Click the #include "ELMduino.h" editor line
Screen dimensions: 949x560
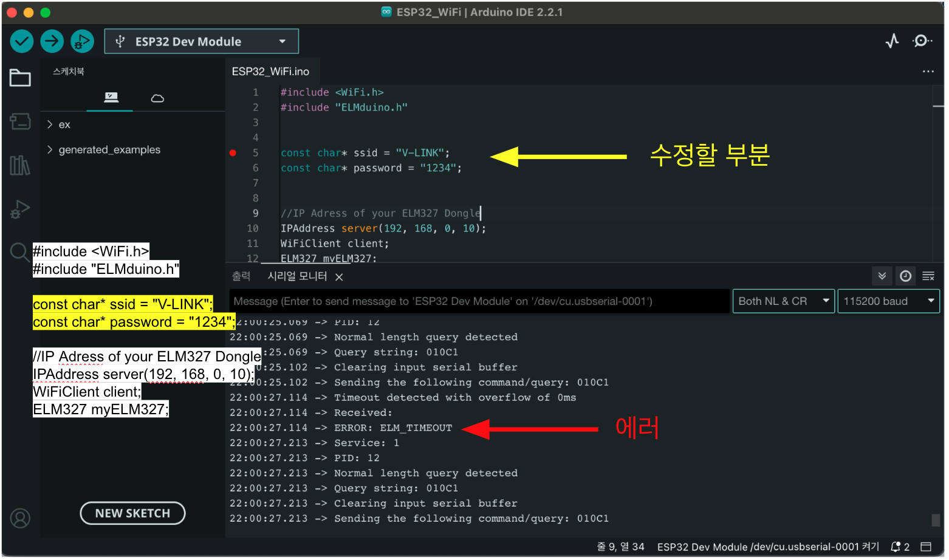point(344,108)
